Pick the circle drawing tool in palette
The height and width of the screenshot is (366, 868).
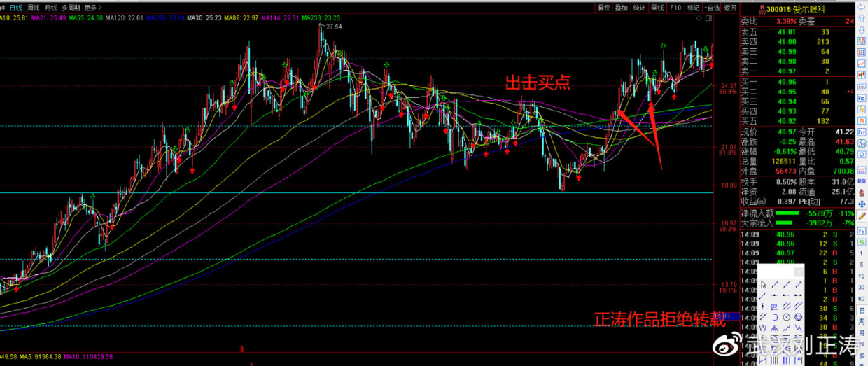coord(787,316)
